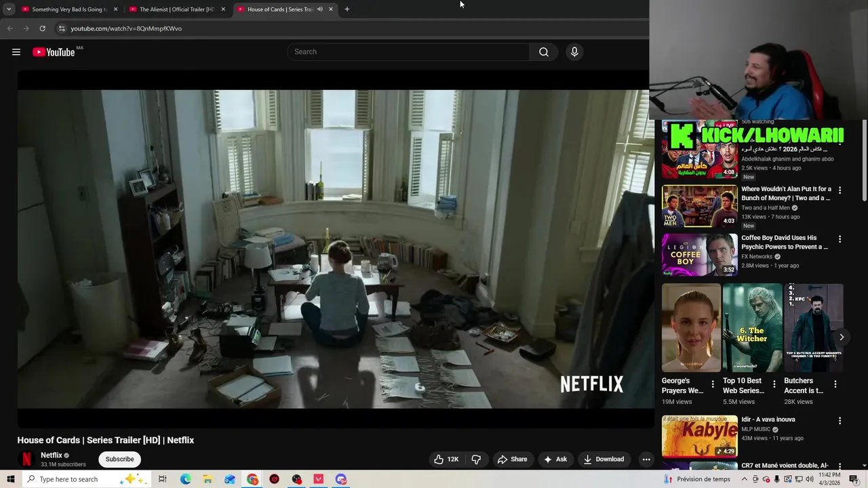Close the Alienist trailer tab
868x488 pixels.
pyautogui.click(x=223, y=9)
